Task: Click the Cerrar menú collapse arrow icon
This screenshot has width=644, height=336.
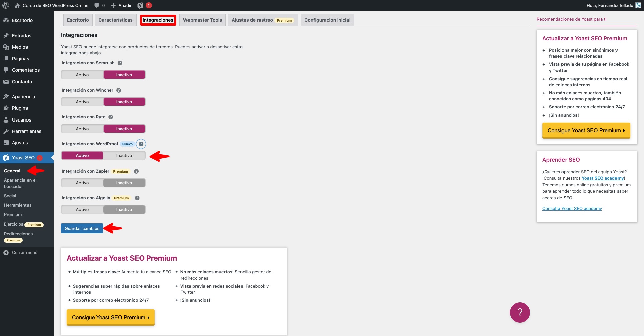Action: click(x=6, y=253)
